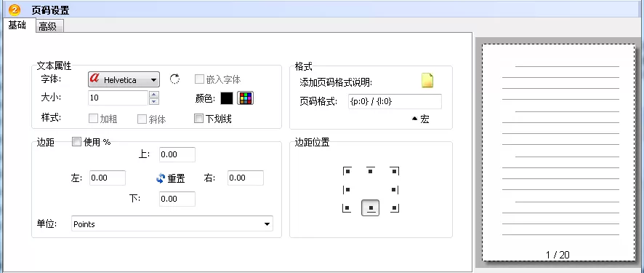Open the Points unit dropdown
This screenshot has height=273, width=644.
172,224
